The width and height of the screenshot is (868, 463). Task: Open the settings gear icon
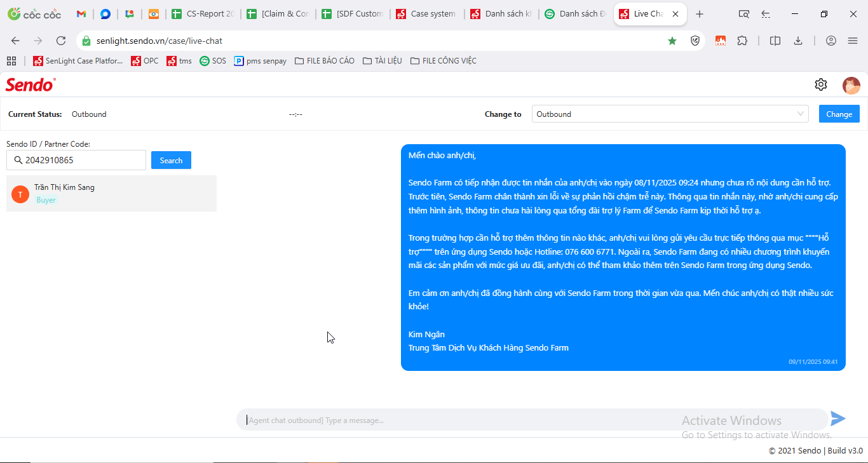coord(821,84)
